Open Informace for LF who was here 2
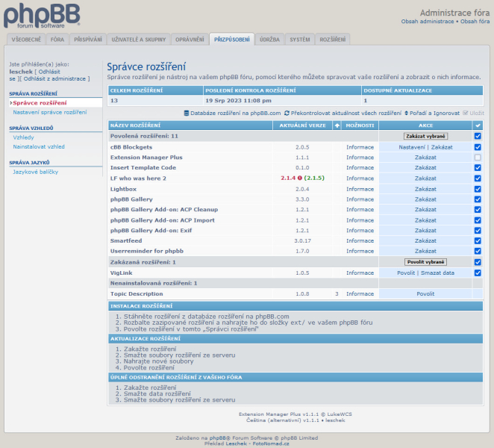 coord(360,178)
